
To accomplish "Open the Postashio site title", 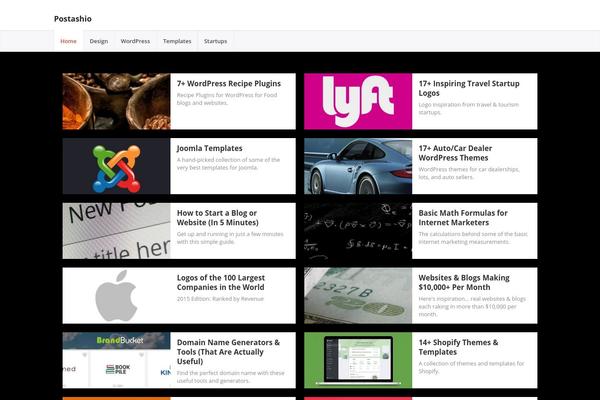I will pyautogui.click(x=73, y=19).
